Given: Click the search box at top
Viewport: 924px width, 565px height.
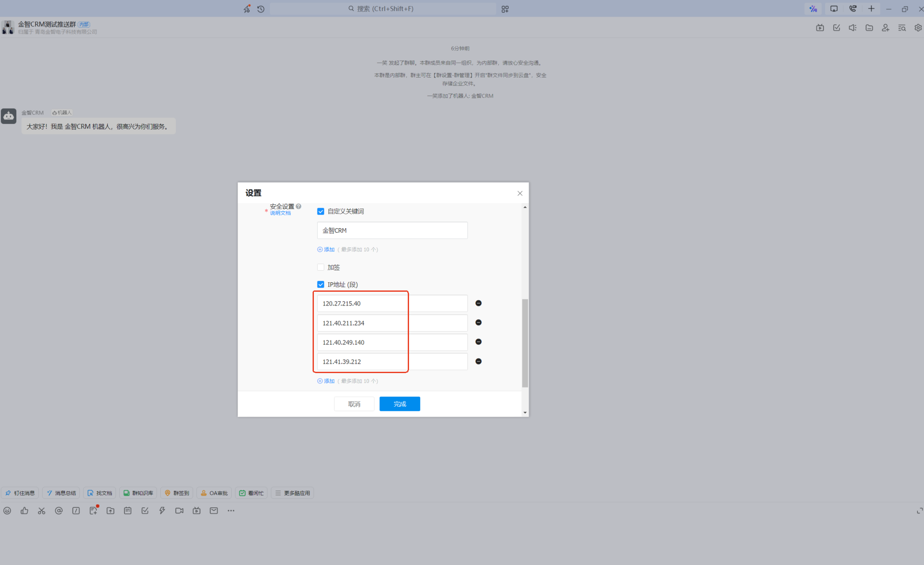Looking at the screenshot, I should click(383, 9).
